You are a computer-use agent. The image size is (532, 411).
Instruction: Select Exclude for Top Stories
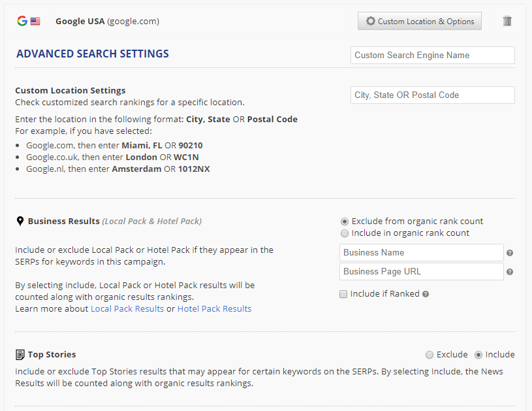430,355
